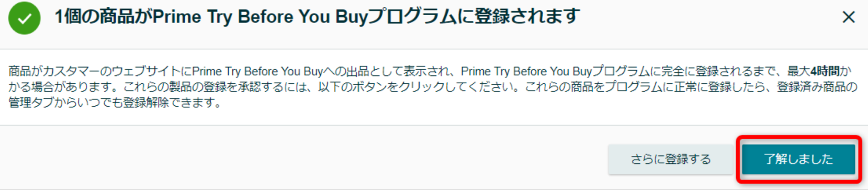
Task: Click the second line of the body paragraph
Action: pos(433,87)
